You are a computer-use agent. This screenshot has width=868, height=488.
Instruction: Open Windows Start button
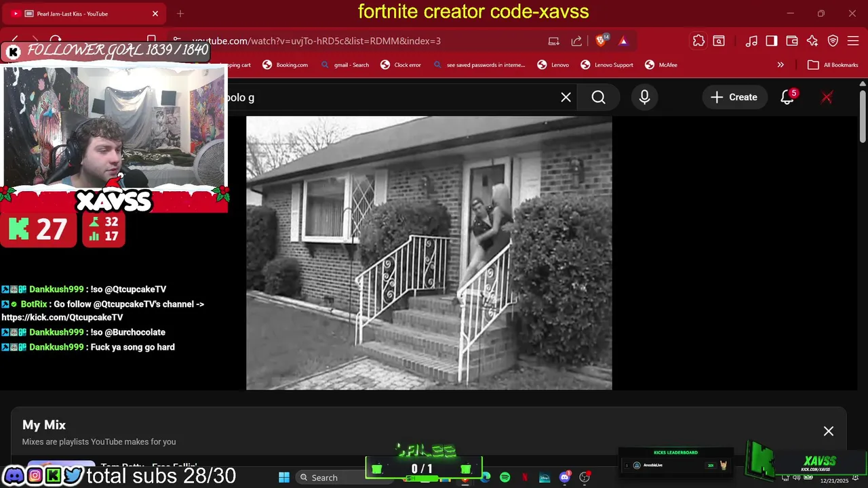pyautogui.click(x=284, y=477)
